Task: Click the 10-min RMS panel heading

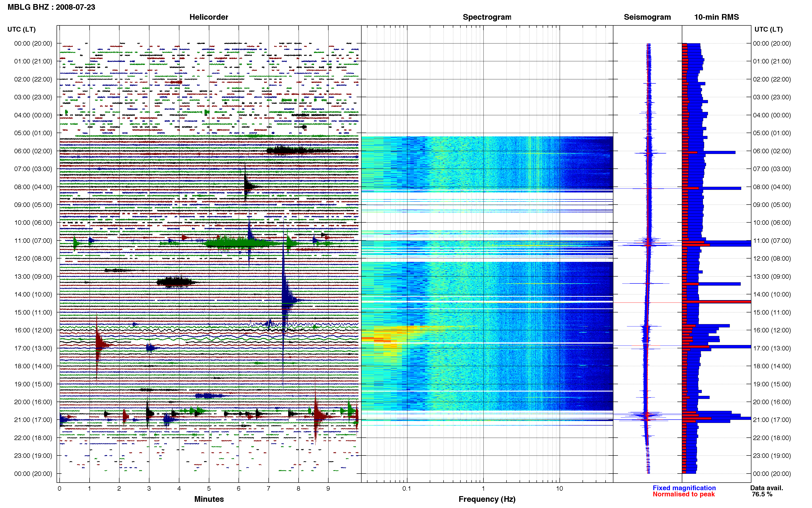Action: (x=716, y=17)
